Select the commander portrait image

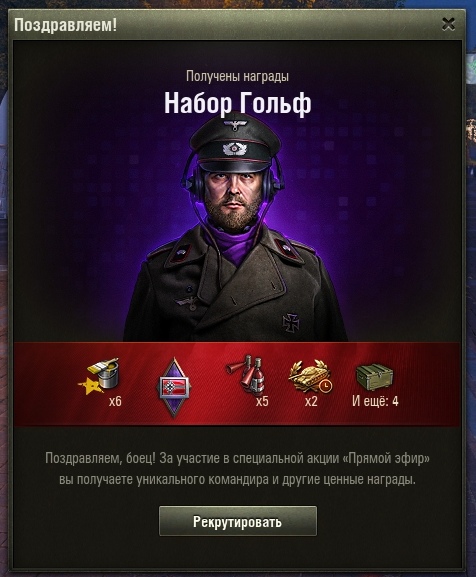236,228
